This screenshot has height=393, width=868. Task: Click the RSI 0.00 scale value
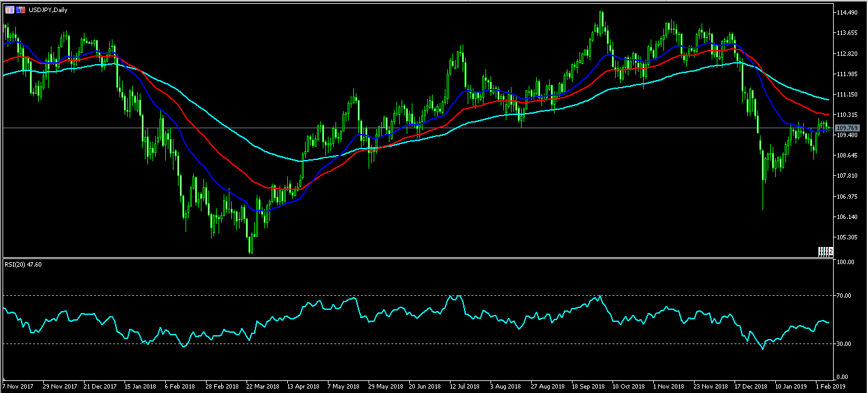click(x=844, y=378)
